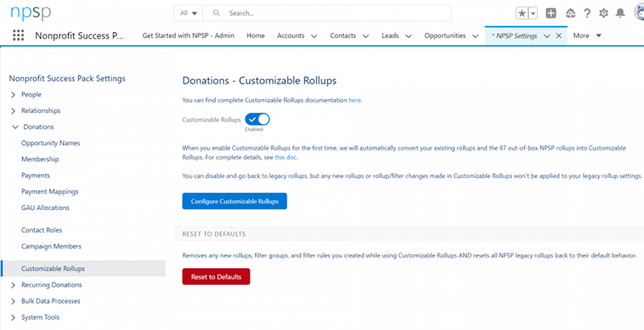Open the Leads tab dropdown chevron
The width and height of the screenshot is (644, 330).
[x=408, y=36]
